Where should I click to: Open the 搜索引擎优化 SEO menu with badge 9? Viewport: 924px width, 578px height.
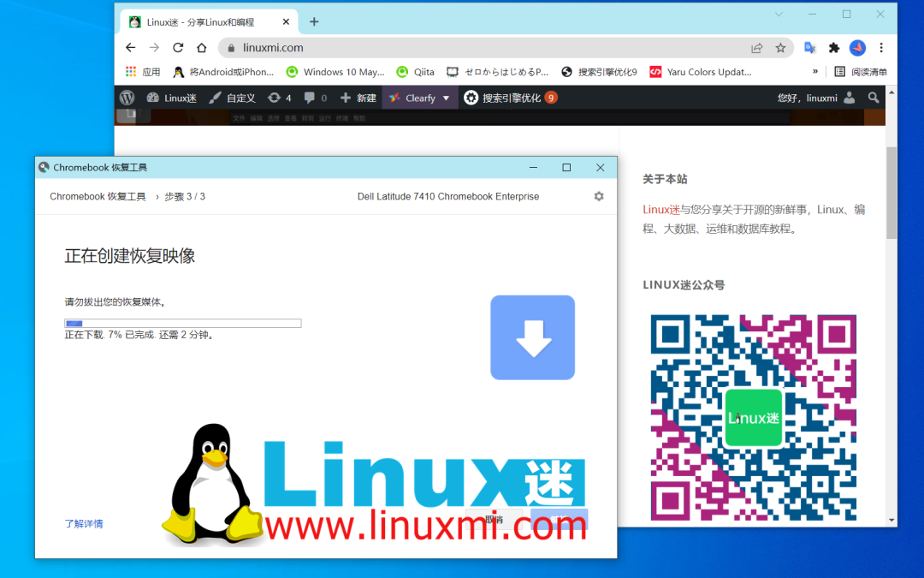click(511, 98)
